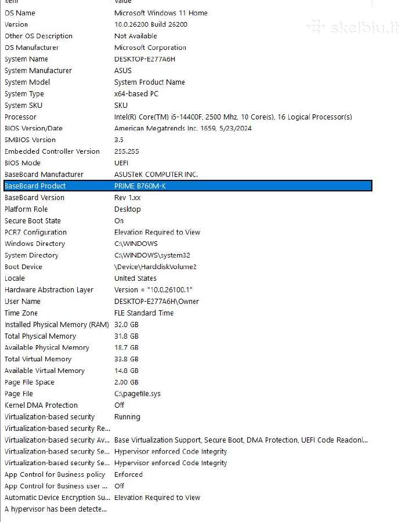Click the 14.8 GB value
The image size is (420, 522).
coord(126,371)
